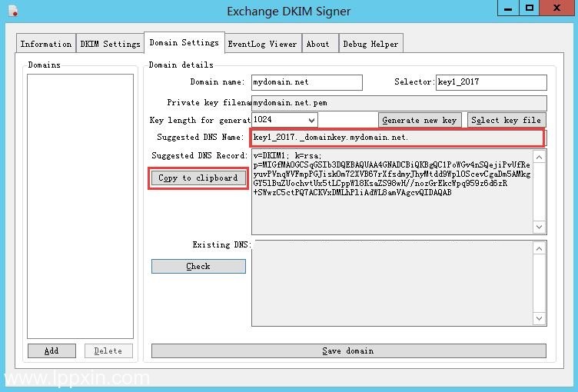The width and height of the screenshot is (578, 392).
Task: Click the application icon in title bar
Action: 13,11
